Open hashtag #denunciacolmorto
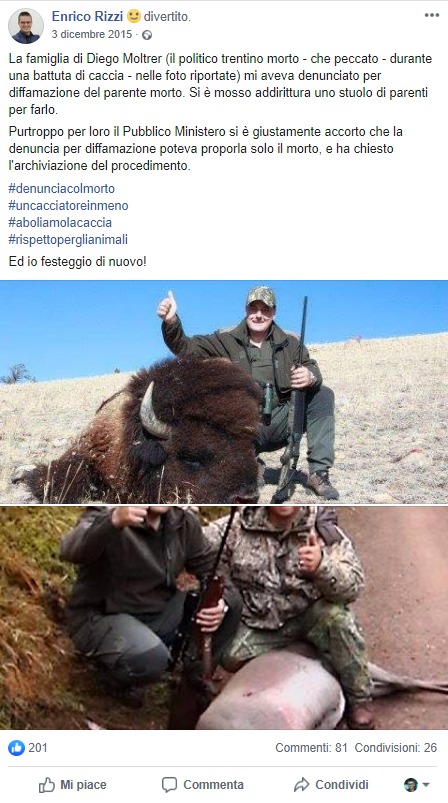This screenshot has width=448, height=803. tap(61, 188)
